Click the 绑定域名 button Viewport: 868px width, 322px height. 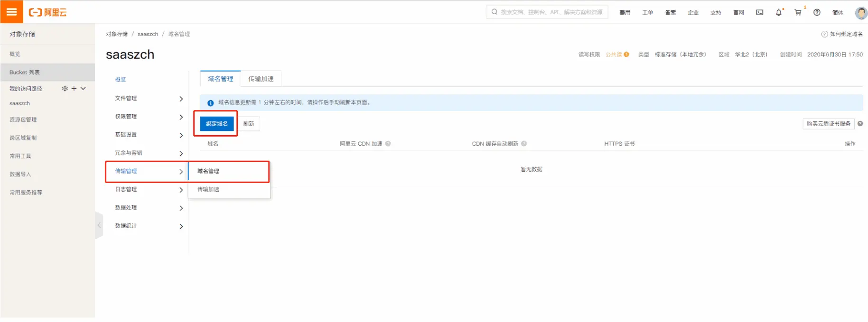tap(216, 124)
